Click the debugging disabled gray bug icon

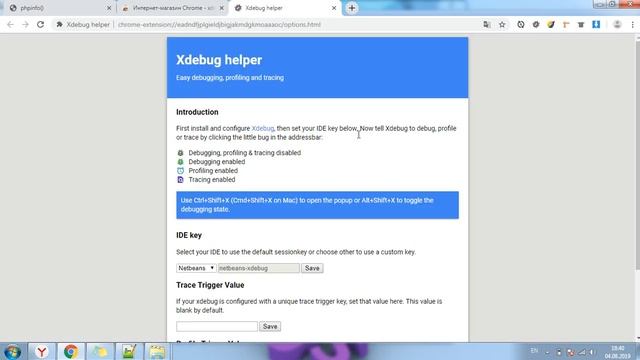click(x=180, y=153)
